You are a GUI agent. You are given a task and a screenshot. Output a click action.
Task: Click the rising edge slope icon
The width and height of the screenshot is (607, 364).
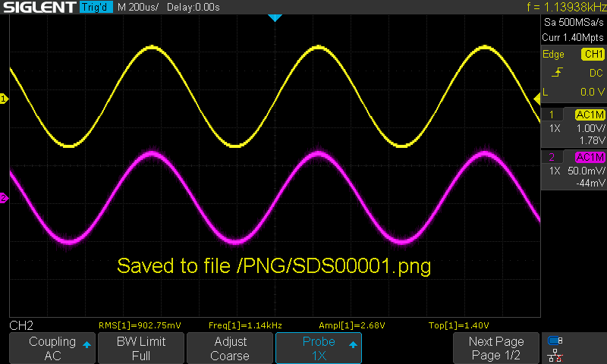click(557, 72)
